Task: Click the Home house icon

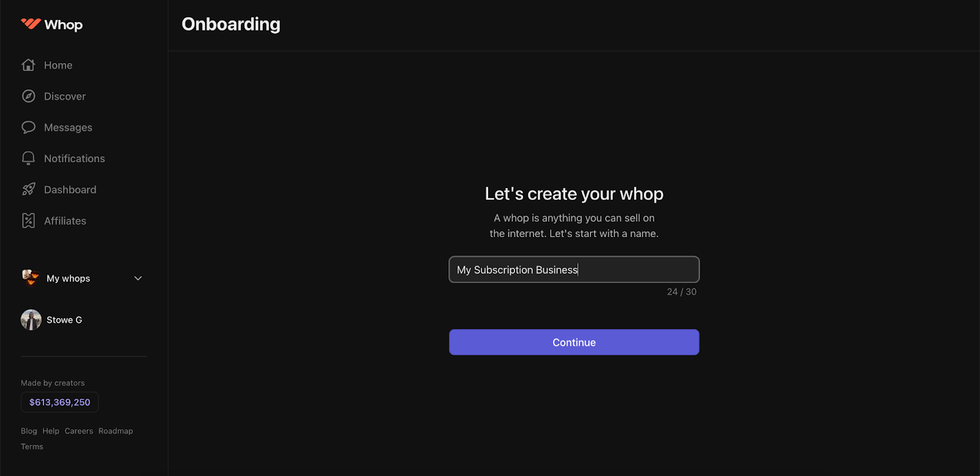Action: click(x=28, y=65)
